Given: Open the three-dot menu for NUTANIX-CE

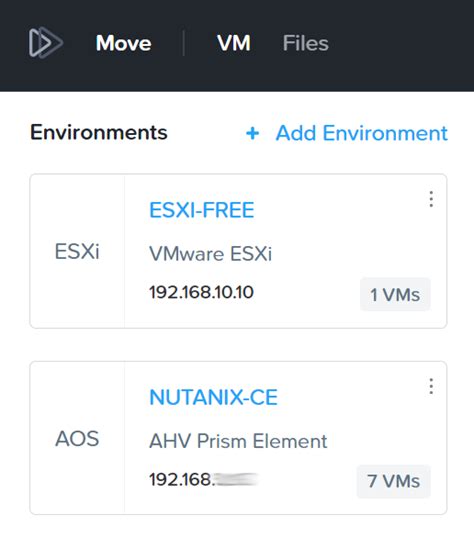Looking at the screenshot, I should click(x=431, y=386).
